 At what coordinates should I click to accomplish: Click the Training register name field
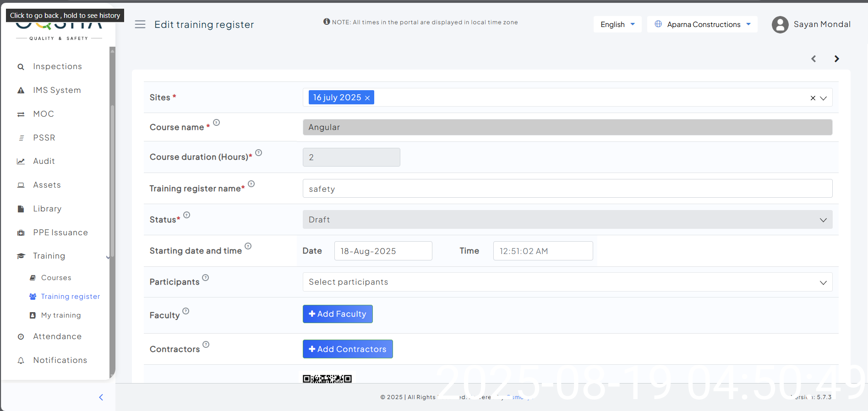[x=567, y=189]
